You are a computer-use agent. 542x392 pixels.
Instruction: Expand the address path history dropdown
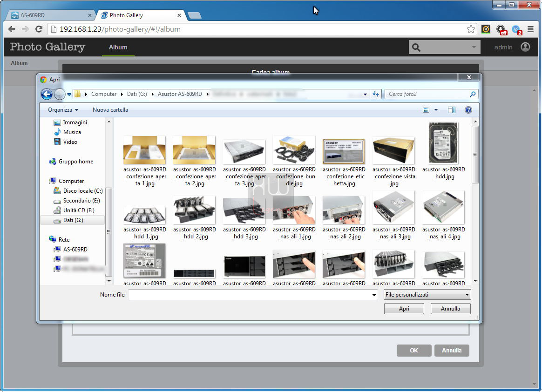[365, 95]
